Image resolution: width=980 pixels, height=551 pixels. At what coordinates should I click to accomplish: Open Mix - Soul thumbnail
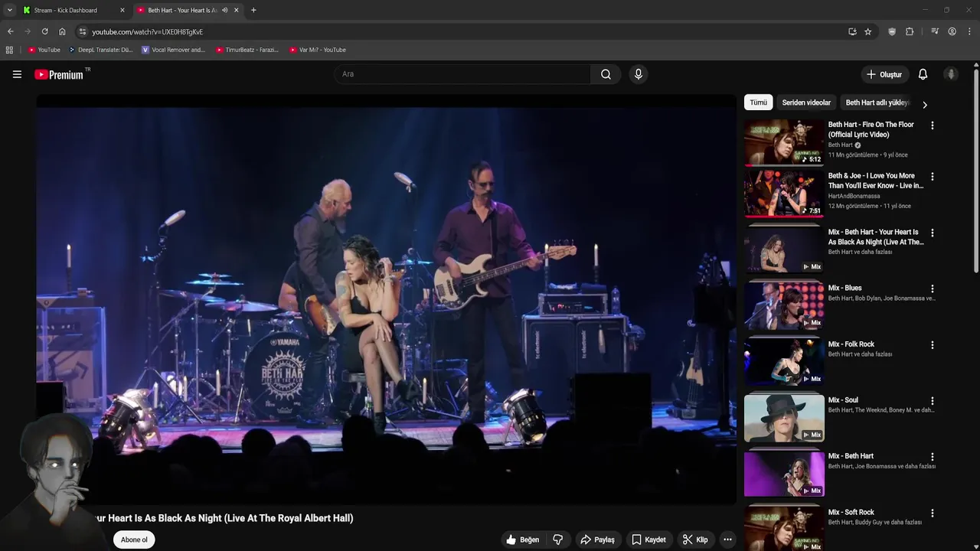784,418
